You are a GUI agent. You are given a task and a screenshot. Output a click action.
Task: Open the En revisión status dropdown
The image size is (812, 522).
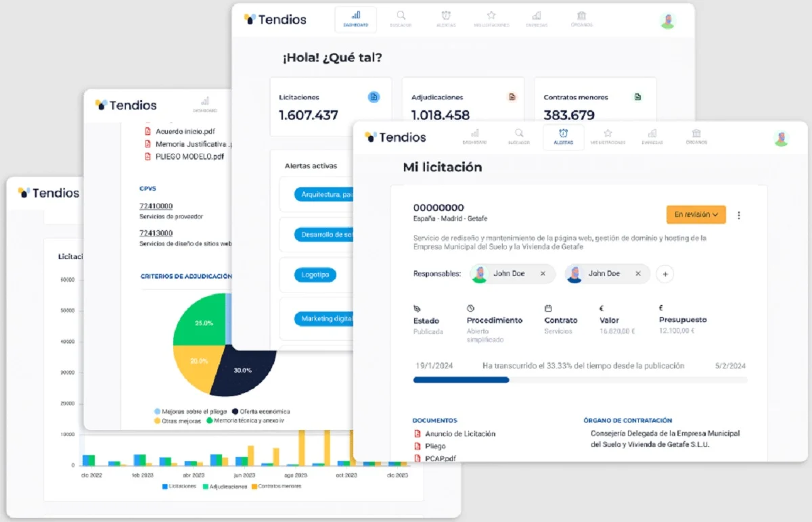tap(696, 214)
